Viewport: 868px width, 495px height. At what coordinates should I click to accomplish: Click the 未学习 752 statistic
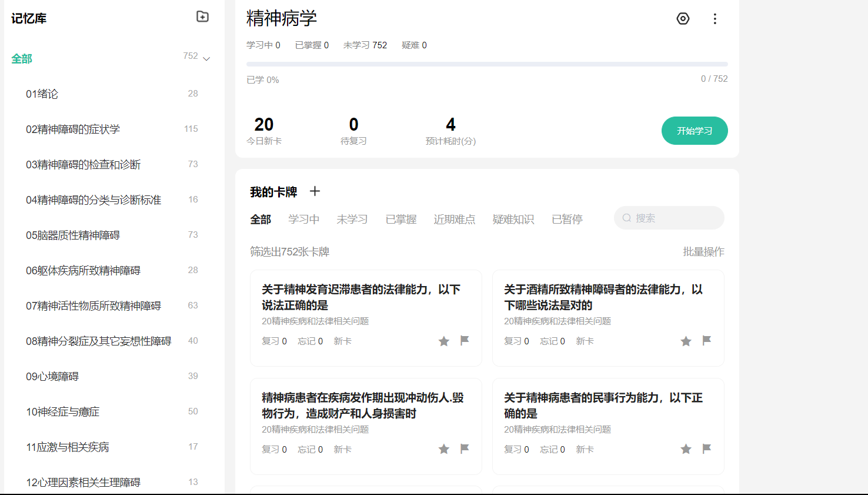point(365,45)
